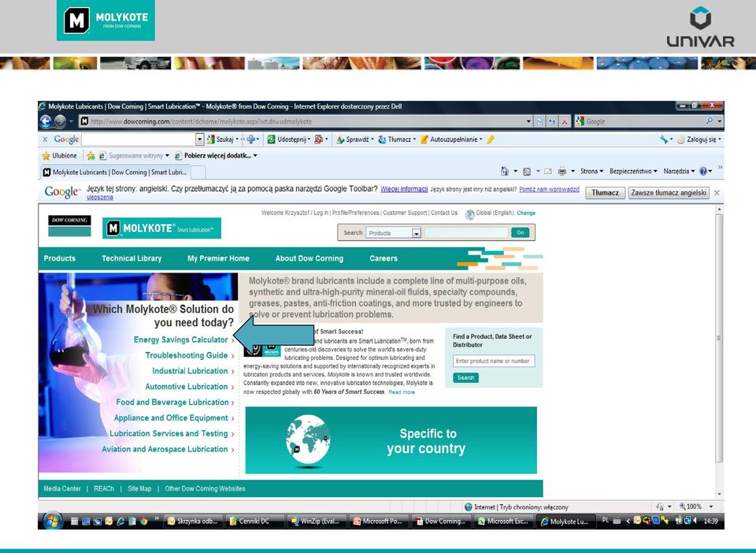Viewport: 756px width, 553px height.
Task: Open the Troubleshooting Guide link
Action: click(186, 355)
